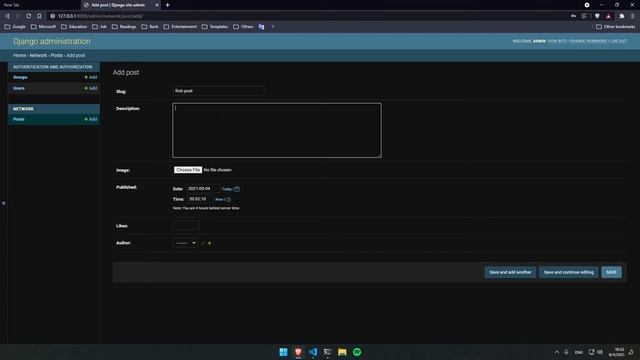Bookmark this page using the bookmark icon
Screen dimensions: 640x360
(39, 16)
